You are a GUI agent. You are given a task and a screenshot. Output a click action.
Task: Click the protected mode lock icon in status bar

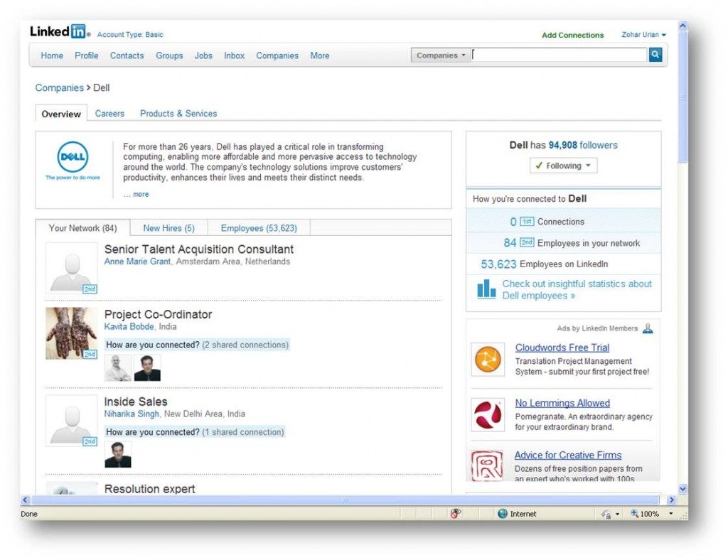[x=606, y=514]
